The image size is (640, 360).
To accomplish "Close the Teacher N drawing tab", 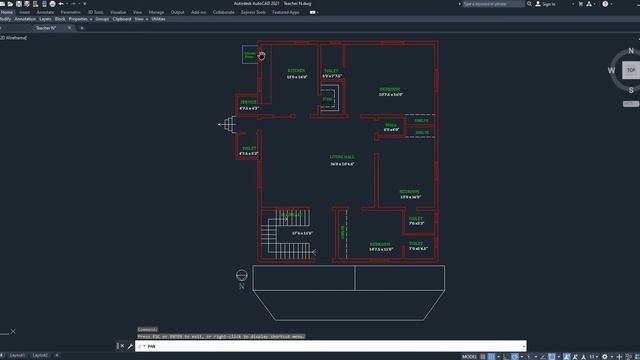I will pyautogui.click(x=69, y=28).
